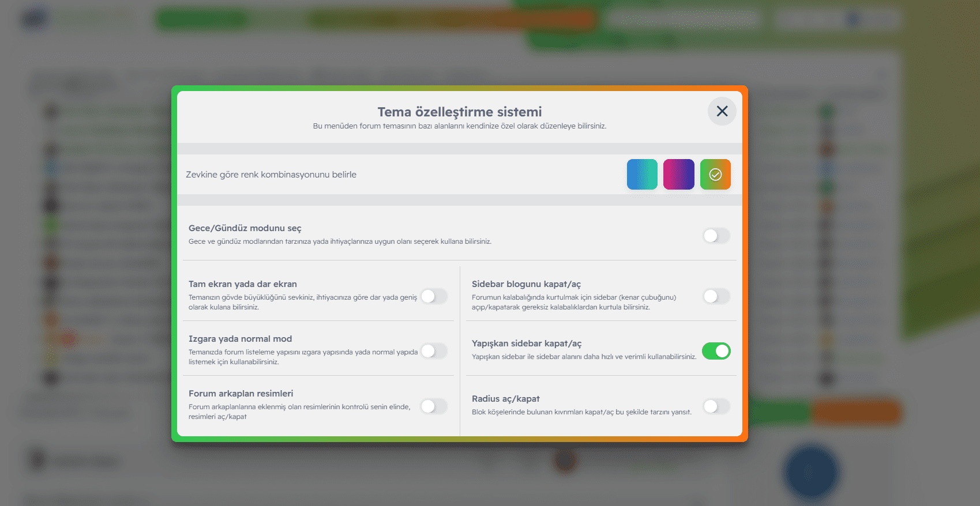Turn on the Sidebar blogunu kapat/aç switch

pyautogui.click(x=716, y=296)
